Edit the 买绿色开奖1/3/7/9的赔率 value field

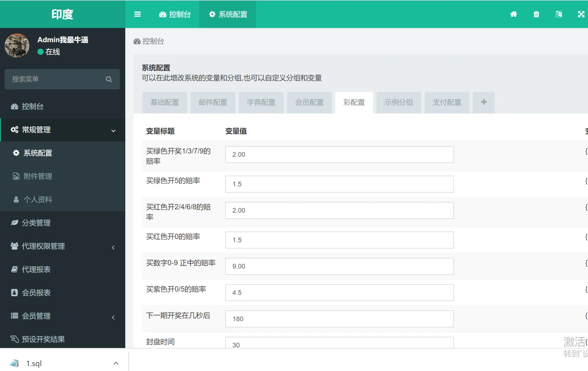(x=339, y=154)
